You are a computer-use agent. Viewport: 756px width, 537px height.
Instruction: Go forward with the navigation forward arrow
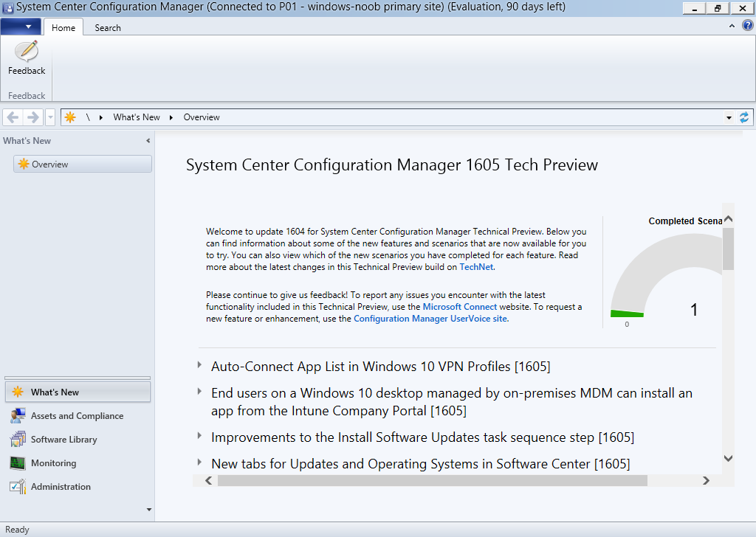pos(32,117)
